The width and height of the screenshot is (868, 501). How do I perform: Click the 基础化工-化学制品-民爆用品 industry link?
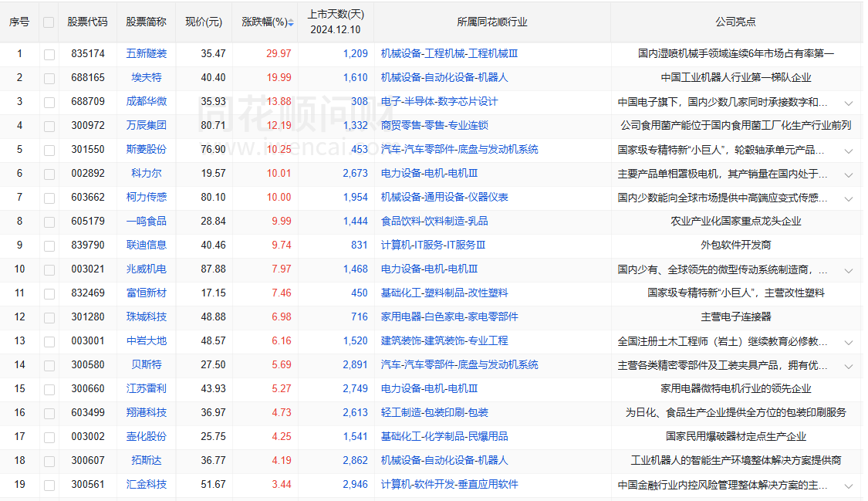(444, 436)
